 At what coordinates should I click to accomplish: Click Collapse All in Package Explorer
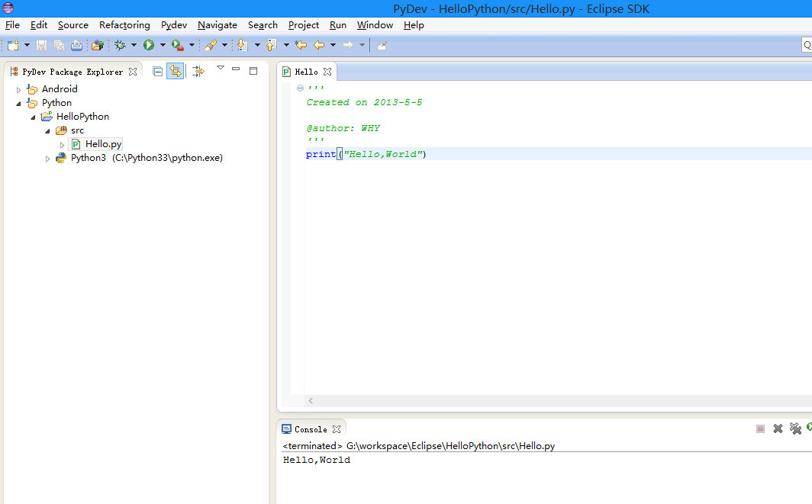[158, 72]
